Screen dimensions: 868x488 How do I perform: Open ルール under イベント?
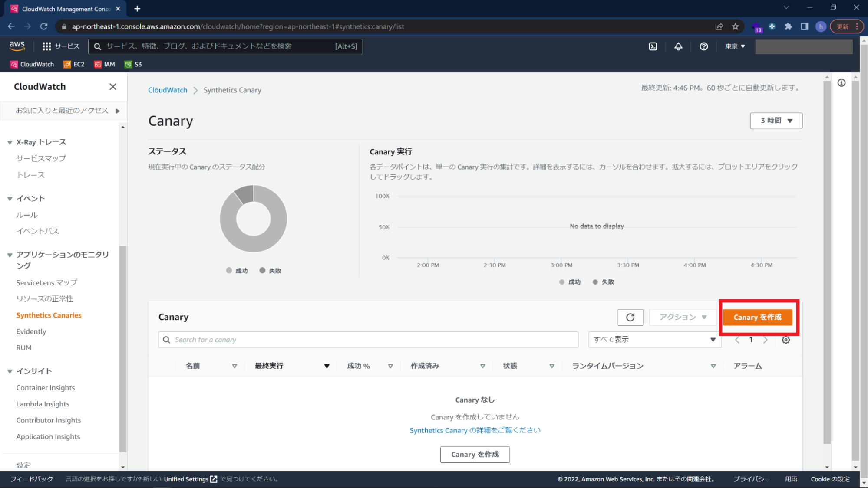(27, 215)
